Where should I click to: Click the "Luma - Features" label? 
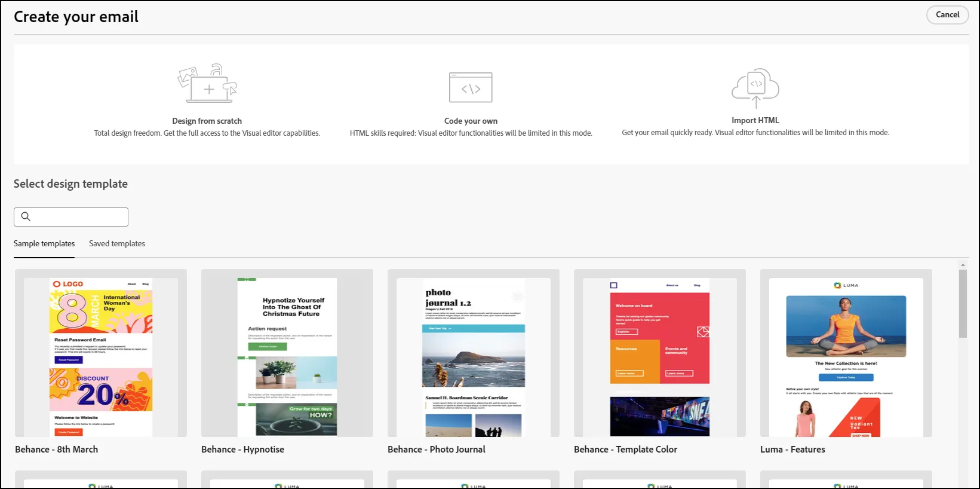(792, 450)
